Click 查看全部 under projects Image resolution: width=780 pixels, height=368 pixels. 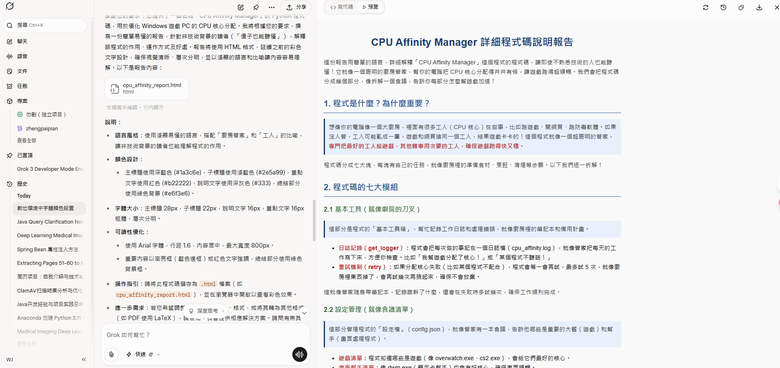27,140
